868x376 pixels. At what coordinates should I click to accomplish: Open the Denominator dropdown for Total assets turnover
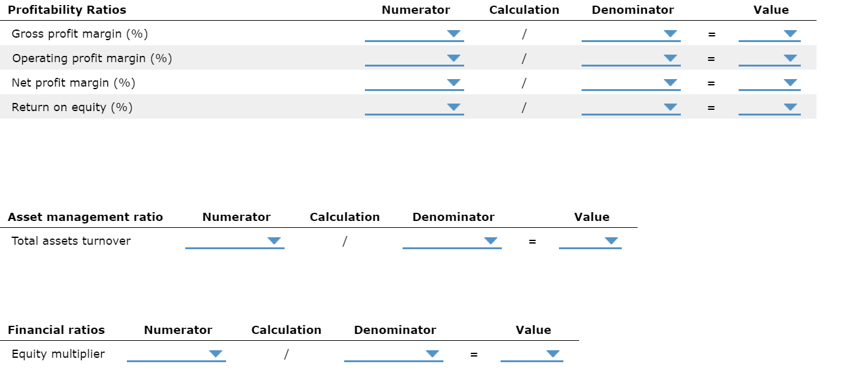491,240
